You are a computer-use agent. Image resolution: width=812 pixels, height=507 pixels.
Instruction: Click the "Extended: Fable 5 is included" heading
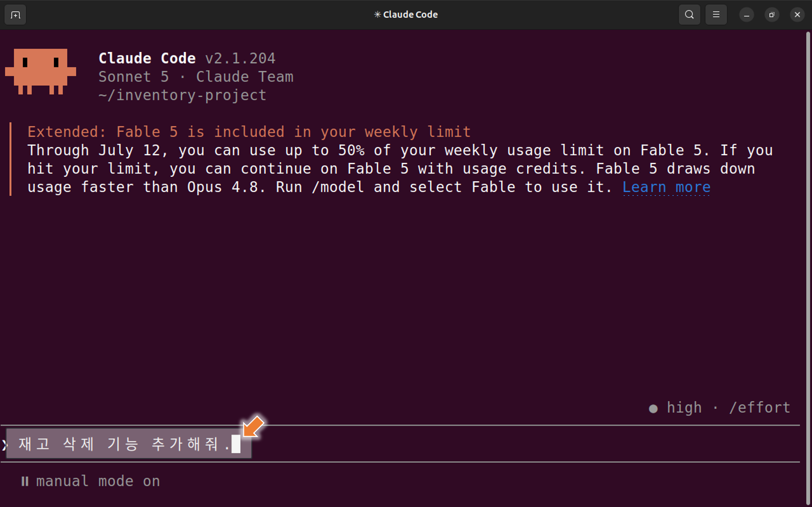coord(249,132)
